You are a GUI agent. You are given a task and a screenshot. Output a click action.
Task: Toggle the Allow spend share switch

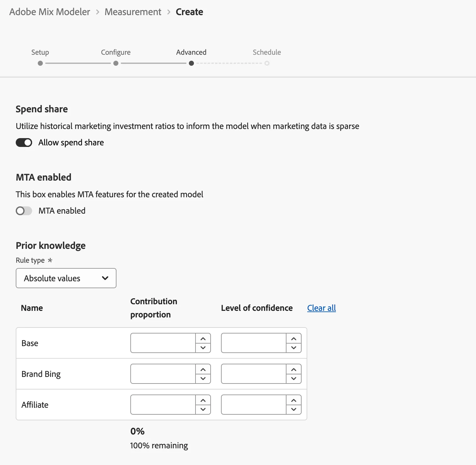24,143
